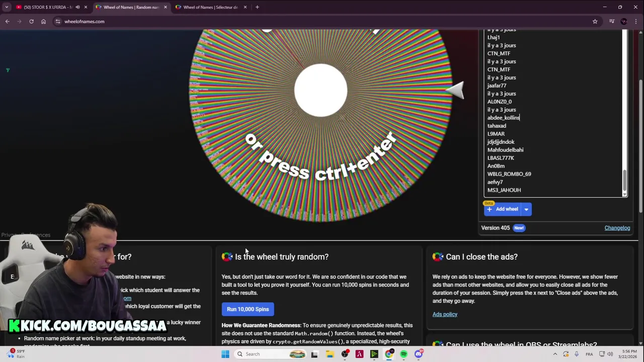Bookmark this page with the star icon
The width and height of the screenshot is (644, 362).
click(595, 21)
